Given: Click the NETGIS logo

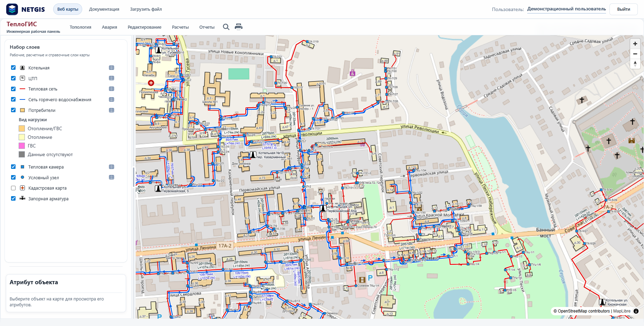Looking at the screenshot, I should (x=26, y=9).
